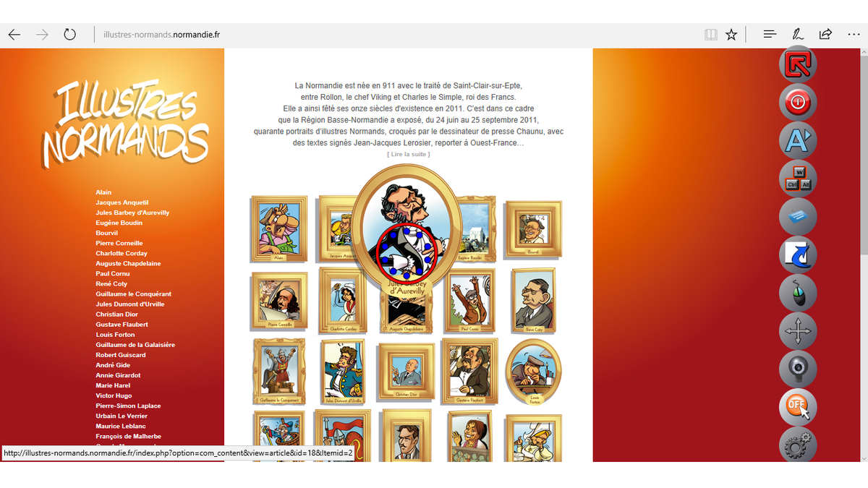Open the W Ctrl Alt keys icon
This screenshot has height=488, width=868.
point(798,178)
